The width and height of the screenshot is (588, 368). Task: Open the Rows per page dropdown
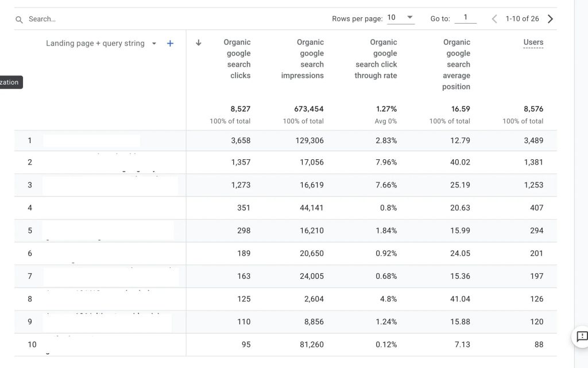(x=400, y=18)
